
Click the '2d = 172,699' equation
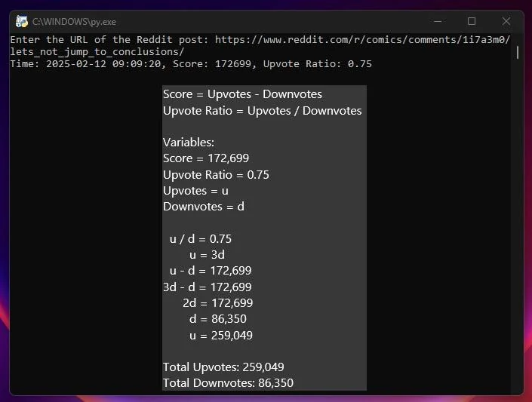218,303
